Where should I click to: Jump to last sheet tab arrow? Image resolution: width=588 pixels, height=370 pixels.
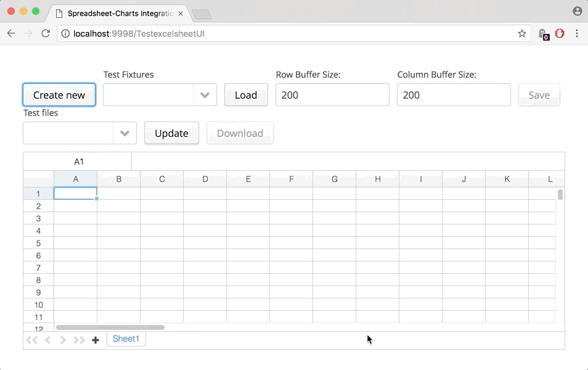click(x=79, y=340)
